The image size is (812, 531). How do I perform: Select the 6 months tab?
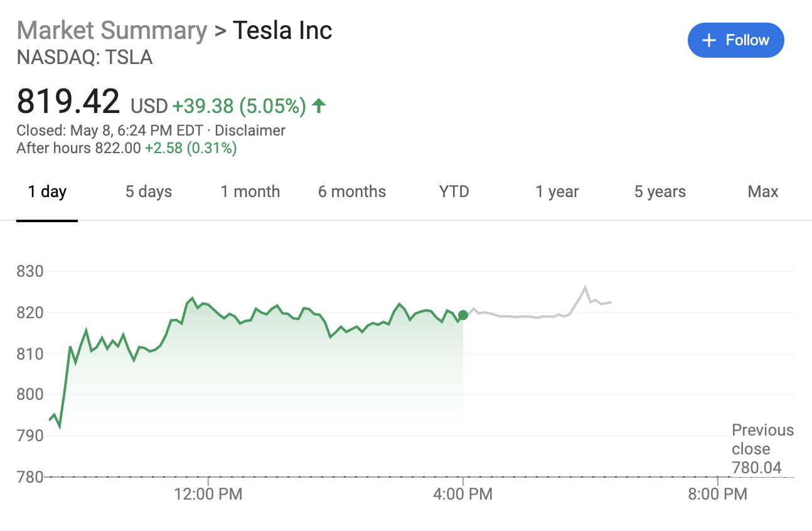352,192
